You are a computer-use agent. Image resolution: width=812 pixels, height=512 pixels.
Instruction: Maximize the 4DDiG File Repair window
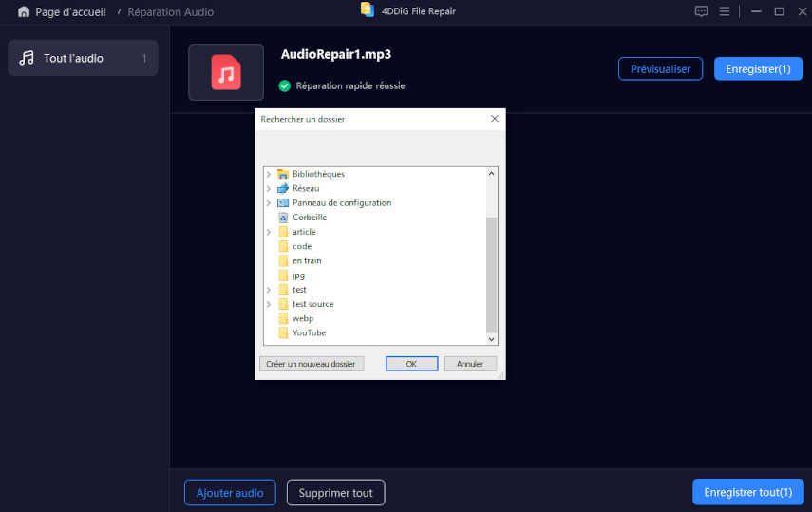pos(780,11)
